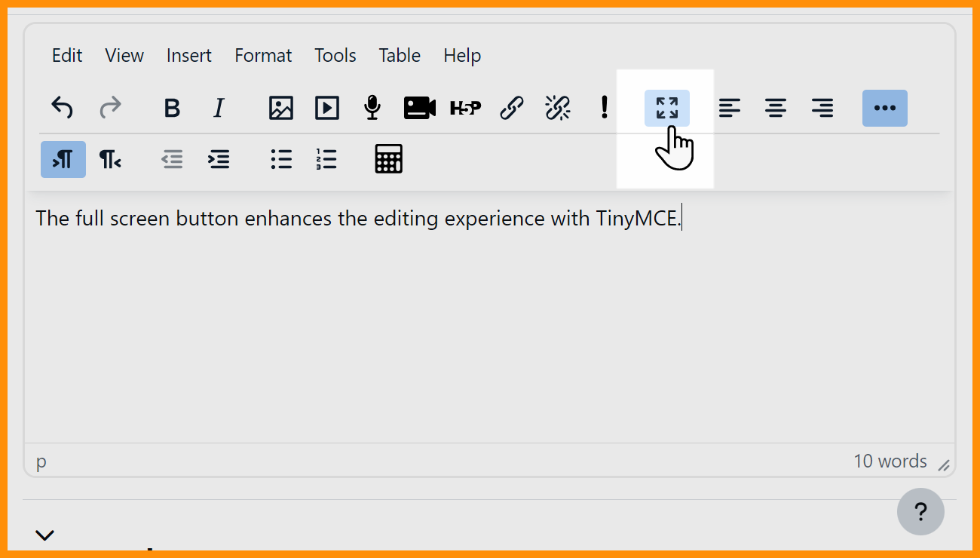
Task: Click the record audio microphone icon
Action: 372,108
